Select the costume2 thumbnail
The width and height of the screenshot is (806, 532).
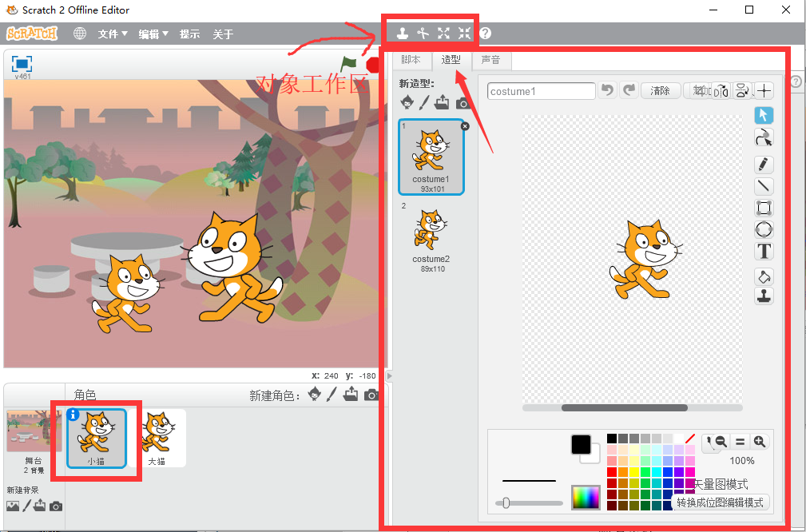pos(431,237)
